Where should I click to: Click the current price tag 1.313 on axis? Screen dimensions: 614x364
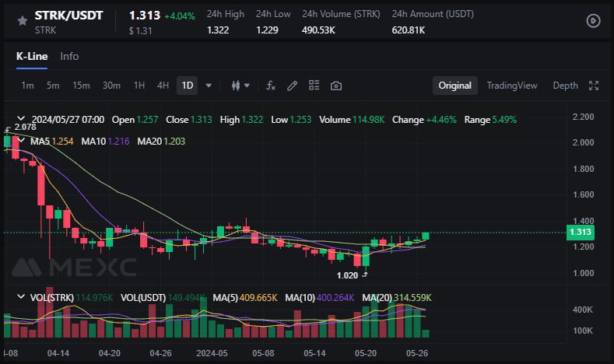click(x=581, y=232)
